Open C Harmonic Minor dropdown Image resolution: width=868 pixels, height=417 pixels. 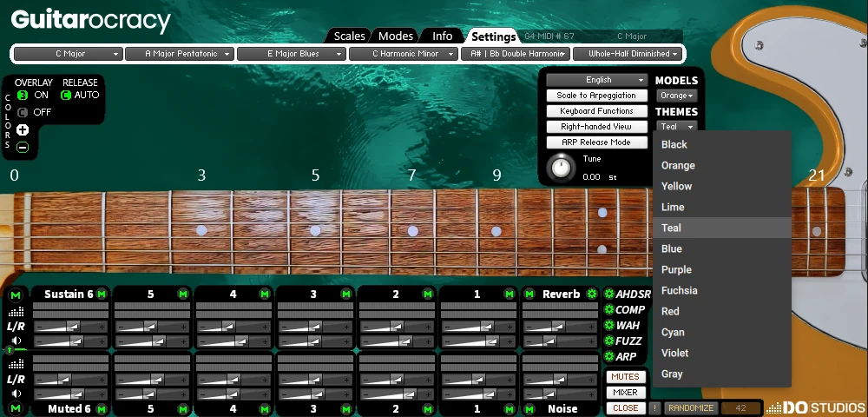tap(403, 54)
